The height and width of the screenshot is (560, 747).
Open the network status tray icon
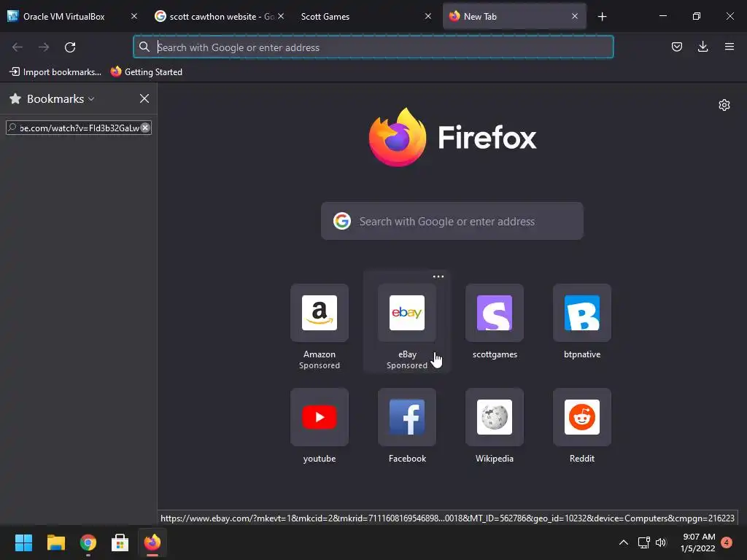pos(643,542)
